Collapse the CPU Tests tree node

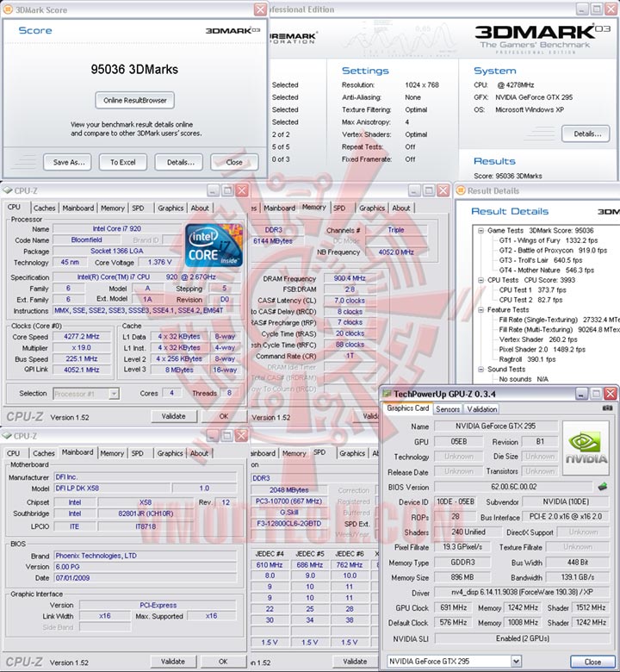tap(480, 280)
